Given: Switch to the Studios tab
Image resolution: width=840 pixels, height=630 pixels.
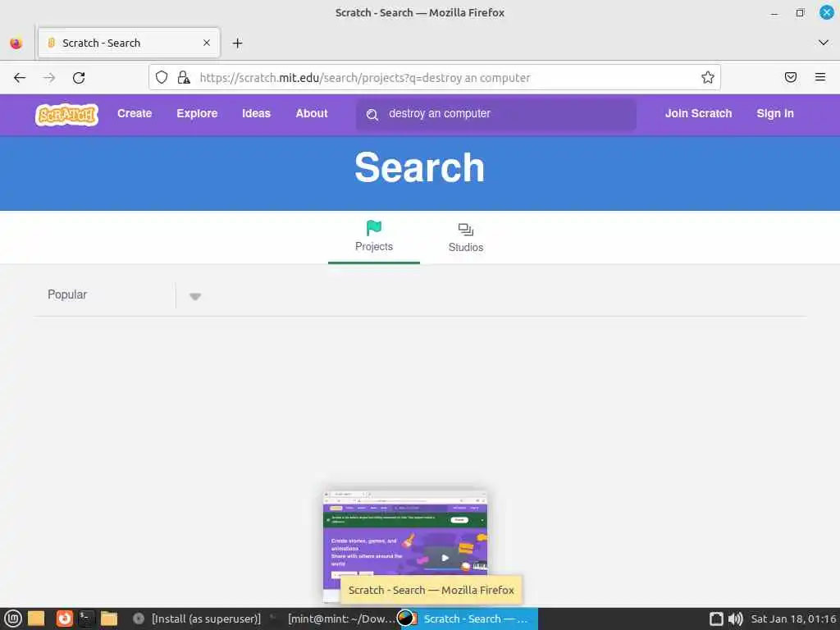Looking at the screenshot, I should point(466,237).
